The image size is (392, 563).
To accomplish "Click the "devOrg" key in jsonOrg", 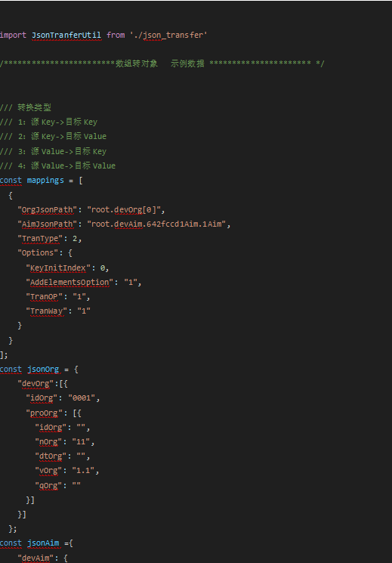I will point(36,384).
